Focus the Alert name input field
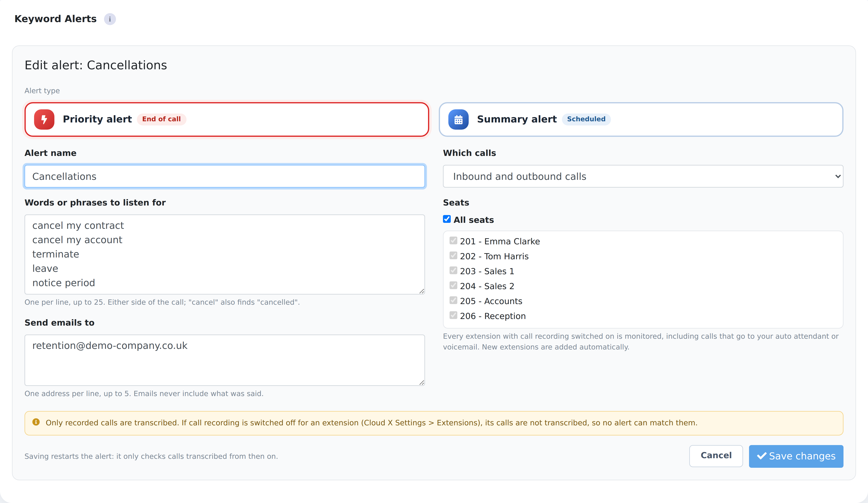 (225, 176)
